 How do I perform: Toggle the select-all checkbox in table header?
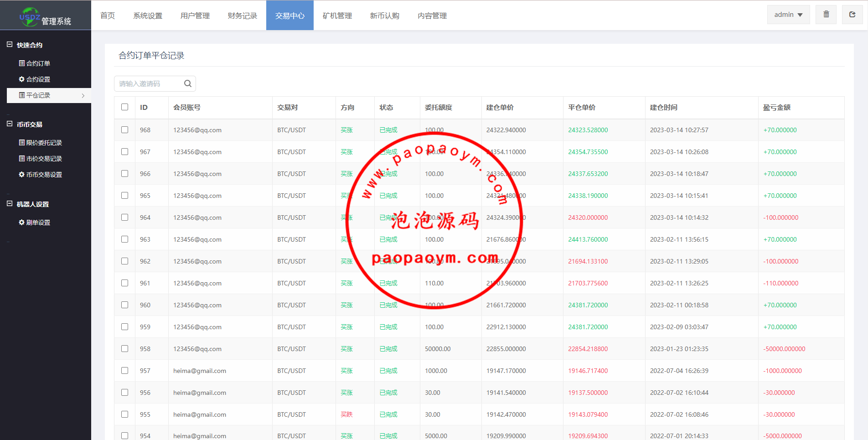[124, 107]
